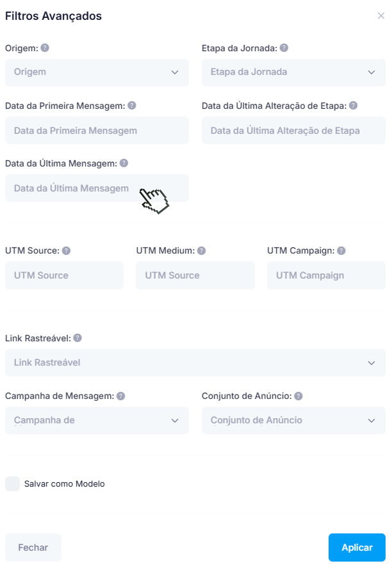Click help icon next to Origem label

[45, 48]
